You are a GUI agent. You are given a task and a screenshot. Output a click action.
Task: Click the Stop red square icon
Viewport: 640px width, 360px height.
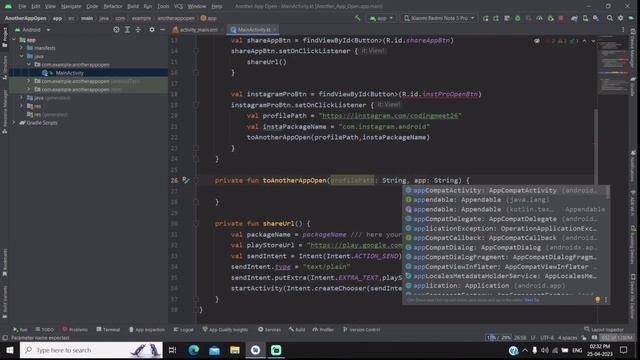tap(561, 18)
